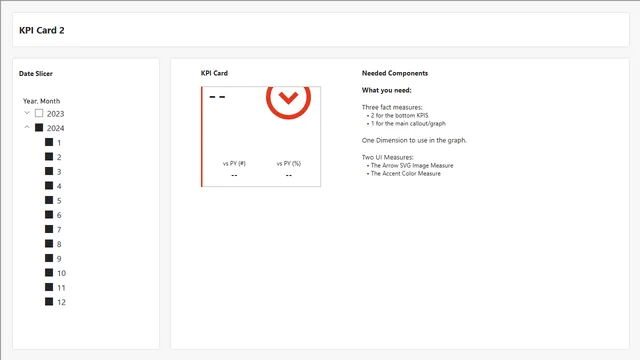Toggle month 7 checkbox under 2024

(49, 229)
